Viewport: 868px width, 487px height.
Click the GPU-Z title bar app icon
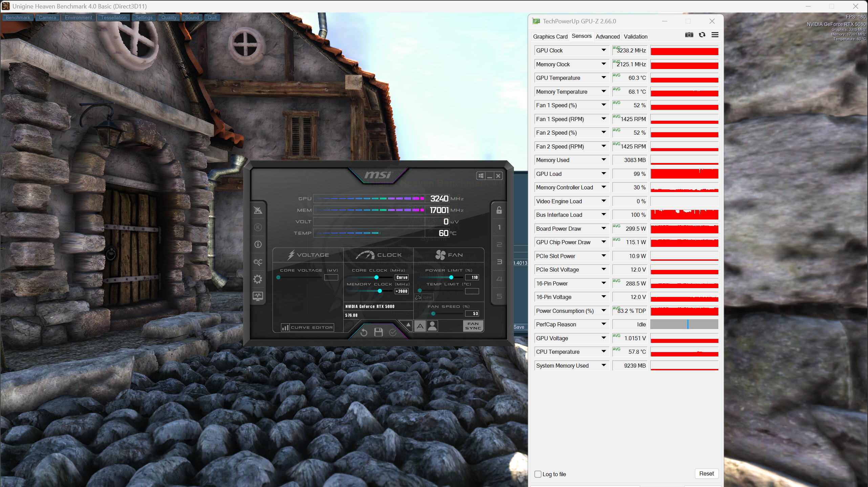point(536,21)
